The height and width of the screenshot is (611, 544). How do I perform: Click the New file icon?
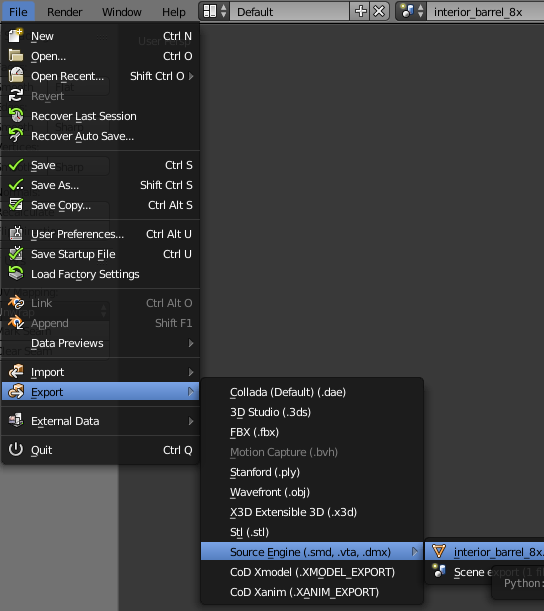tap(16, 36)
